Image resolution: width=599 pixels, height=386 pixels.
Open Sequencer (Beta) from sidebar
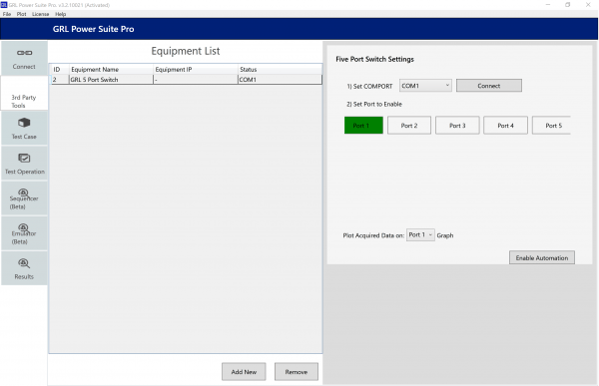tap(24, 198)
